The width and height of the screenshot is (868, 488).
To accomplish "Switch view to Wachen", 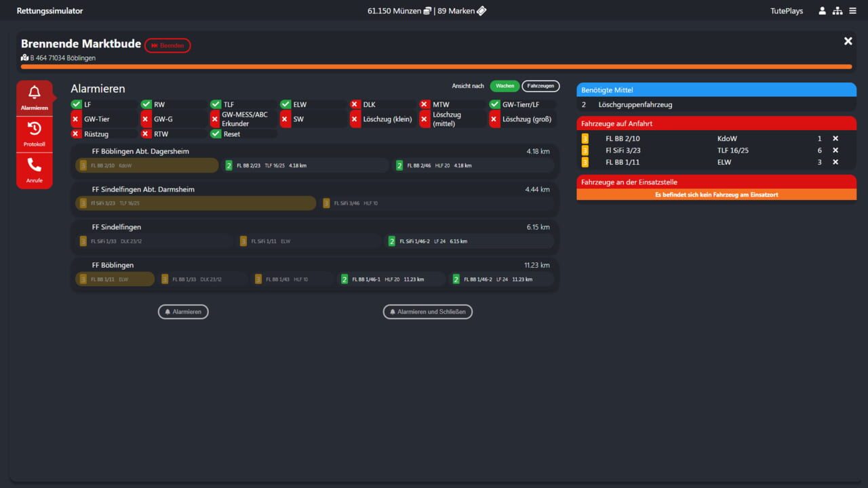I will coord(505,86).
